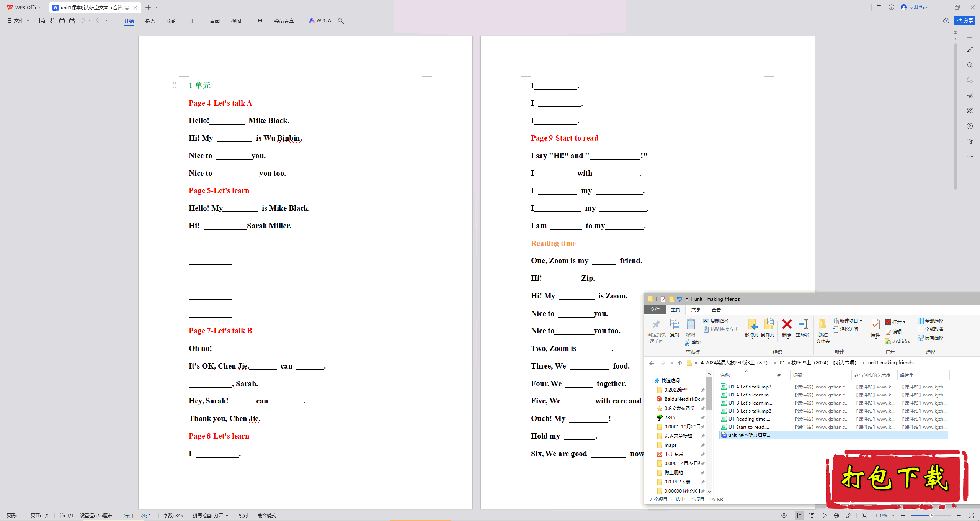
Task: Click the play reading-mode icon in the status bar
Action: [824, 516]
